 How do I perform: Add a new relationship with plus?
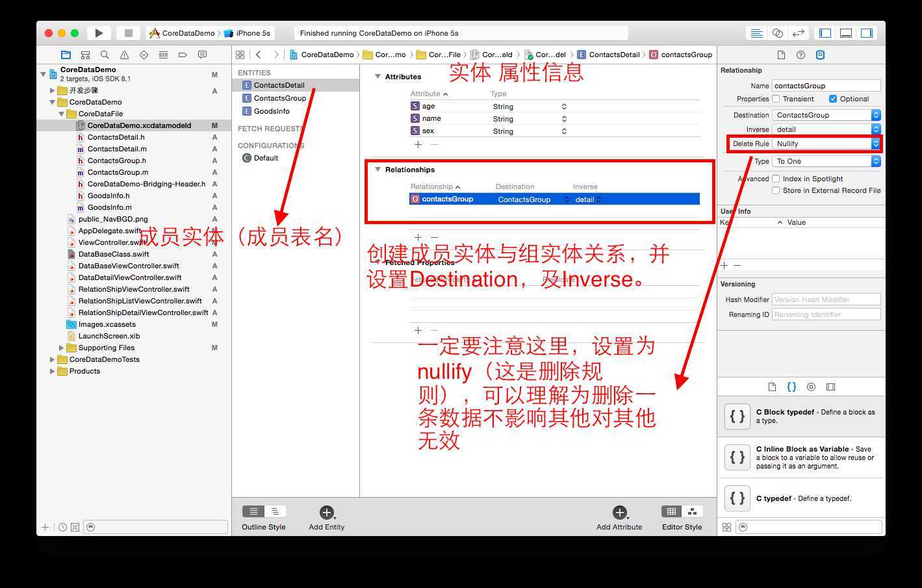point(418,237)
